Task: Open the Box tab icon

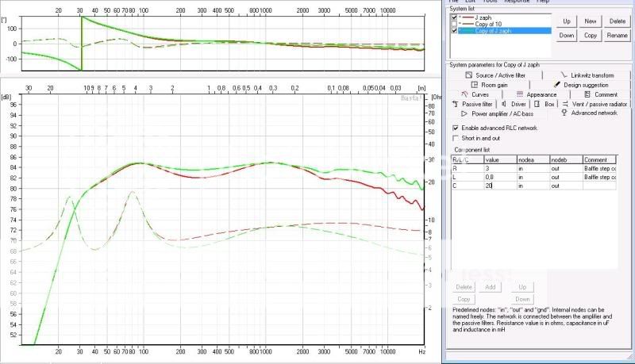Action: (x=537, y=104)
